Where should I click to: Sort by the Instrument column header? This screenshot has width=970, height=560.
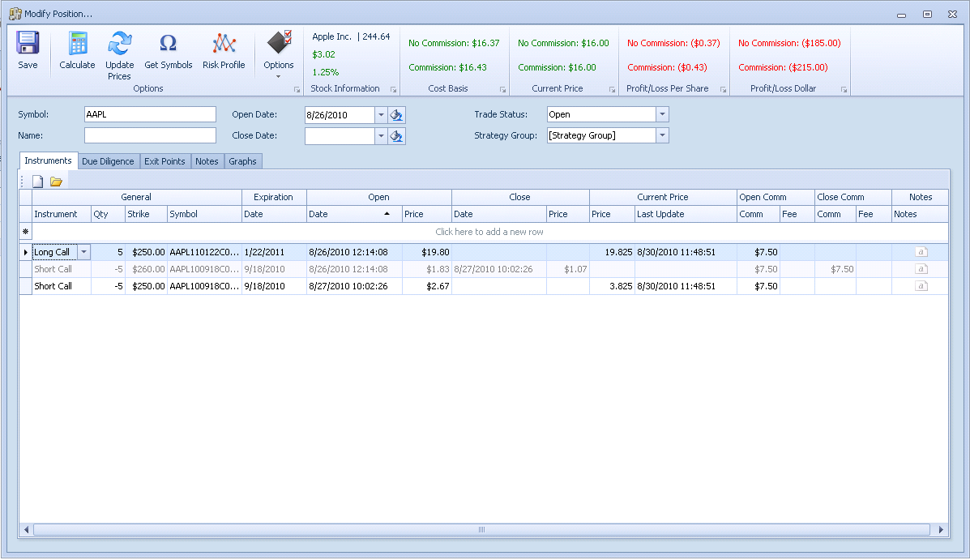coord(62,214)
